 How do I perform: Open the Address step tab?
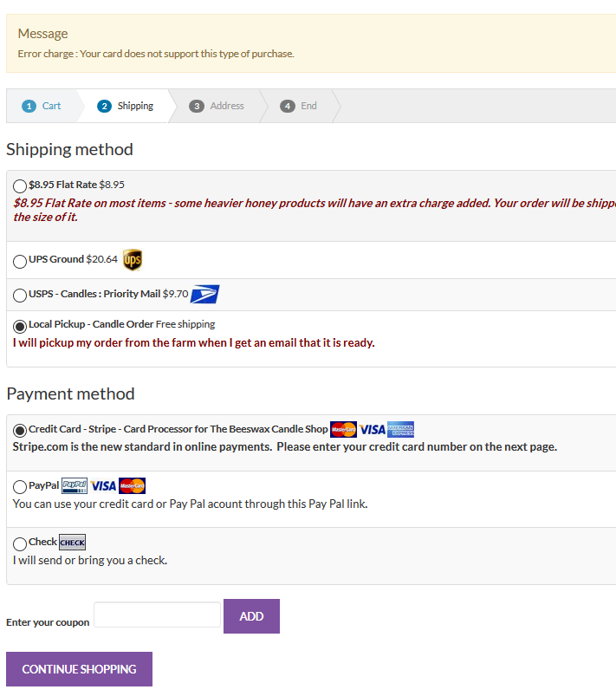click(x=217, y=106)
